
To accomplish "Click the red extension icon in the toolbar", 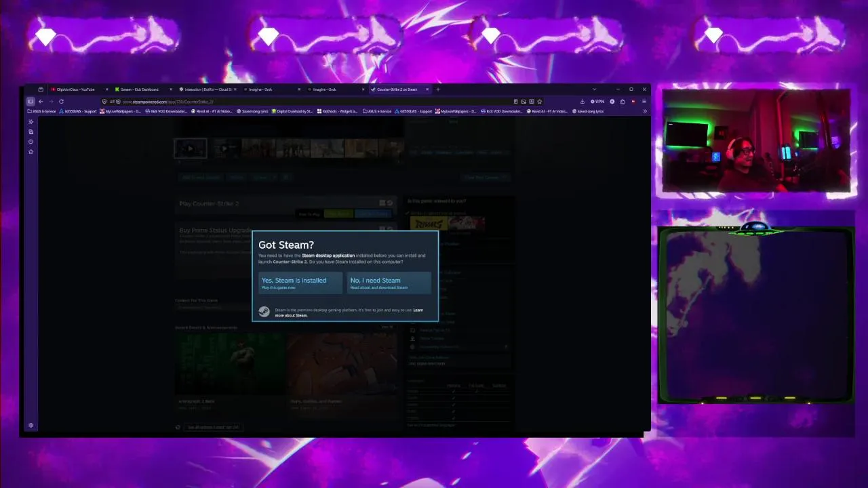I will pos(633,102).
